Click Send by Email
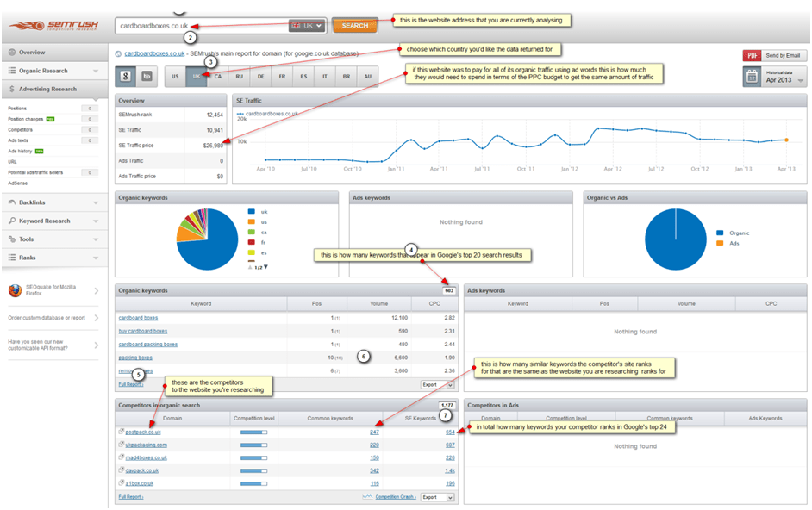The height and width of the screenshot is (510, 812). (x=783, y=55)
